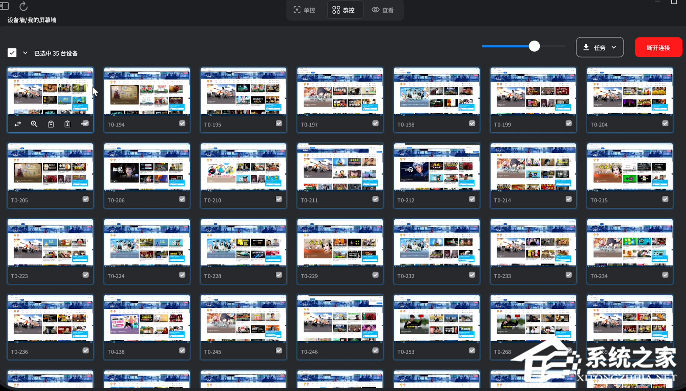
Task: Click the red 断开连接 button
Action: 658,47
